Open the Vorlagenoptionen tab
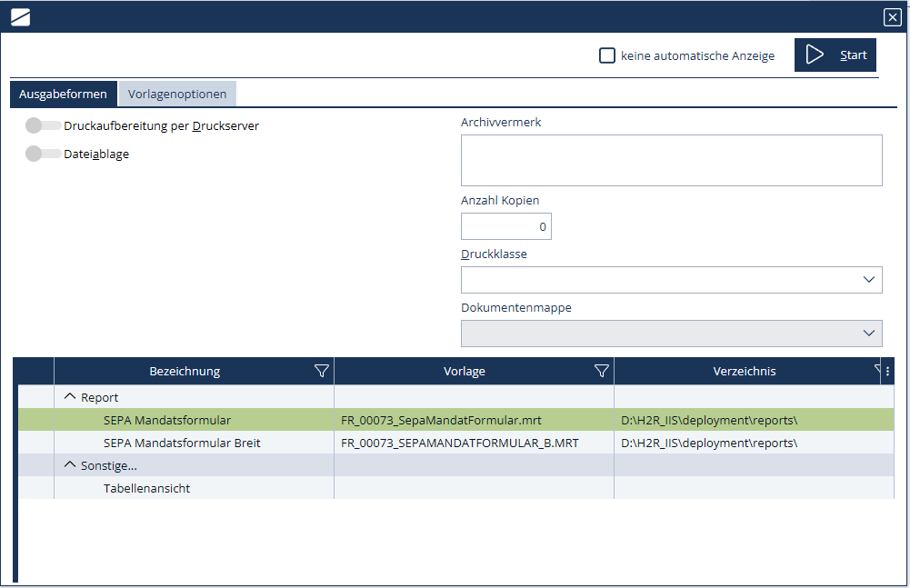 [177, 94]
